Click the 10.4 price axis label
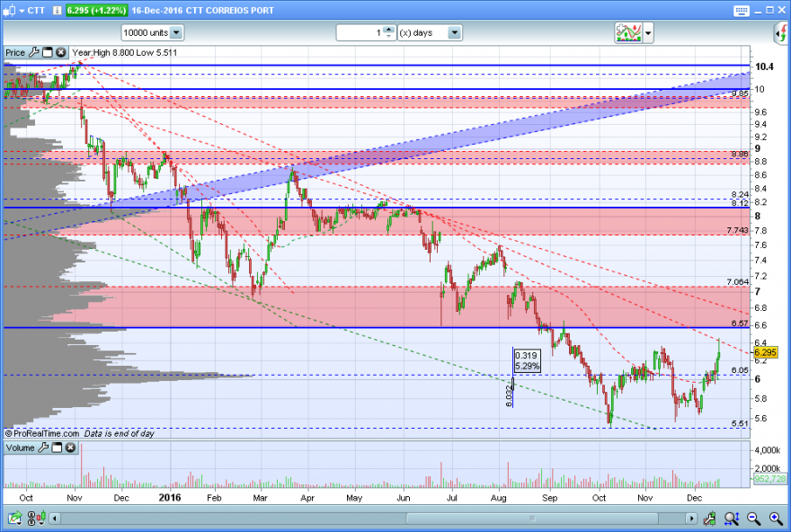 click(764, 66)
